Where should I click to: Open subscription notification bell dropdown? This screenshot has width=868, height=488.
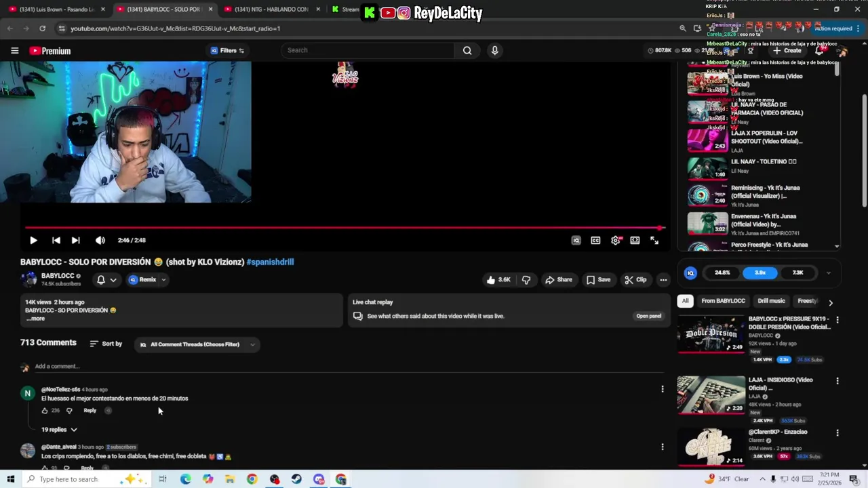tap(106, 279)
